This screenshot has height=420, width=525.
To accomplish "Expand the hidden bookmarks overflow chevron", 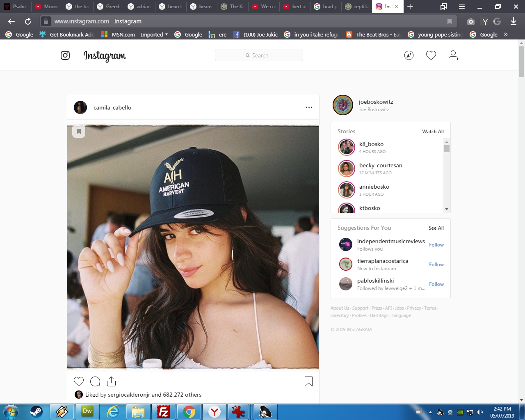I will click(506, 35).
